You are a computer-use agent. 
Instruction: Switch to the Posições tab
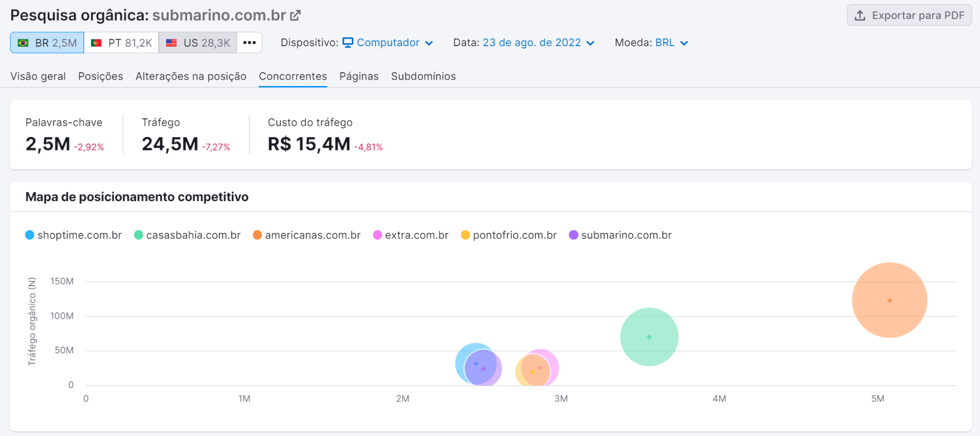point(100,76)
